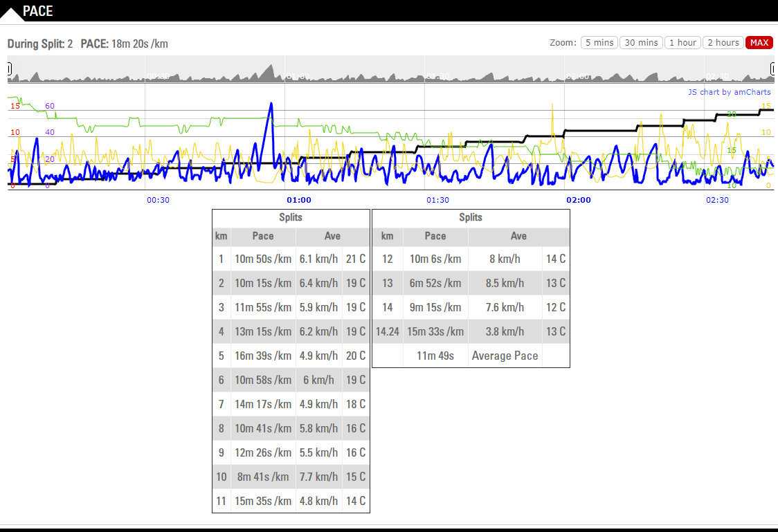Choose the 2 hours zoom option
Image resolution: width=778 pixels, height=532 pixels.
click(723, 43)
